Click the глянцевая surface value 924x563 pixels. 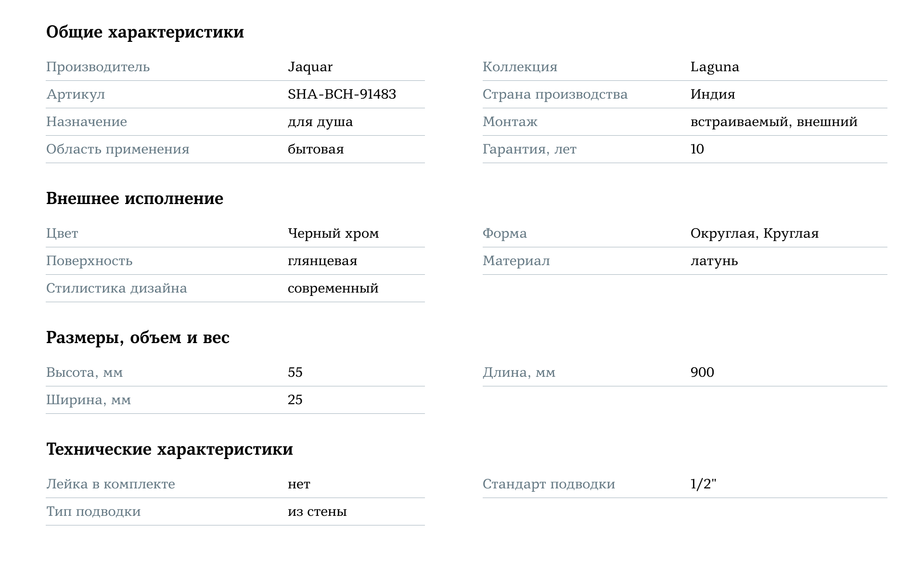tap(322, 261)
